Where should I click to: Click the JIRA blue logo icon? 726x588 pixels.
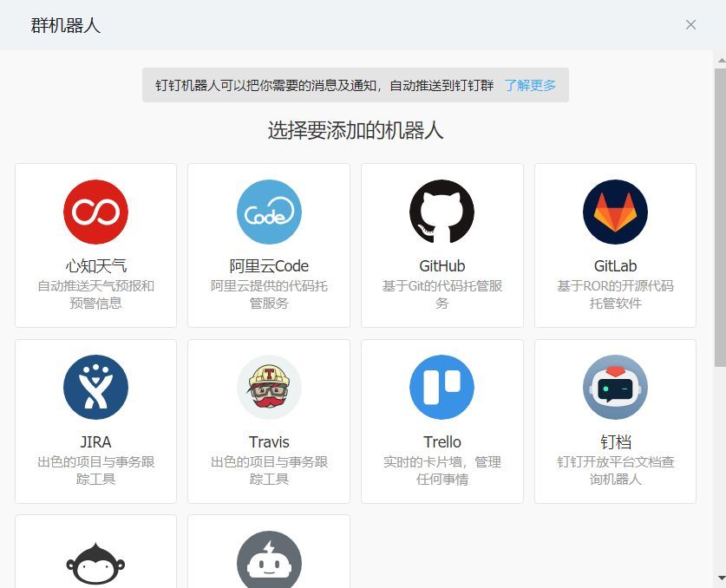coord(95,388)
